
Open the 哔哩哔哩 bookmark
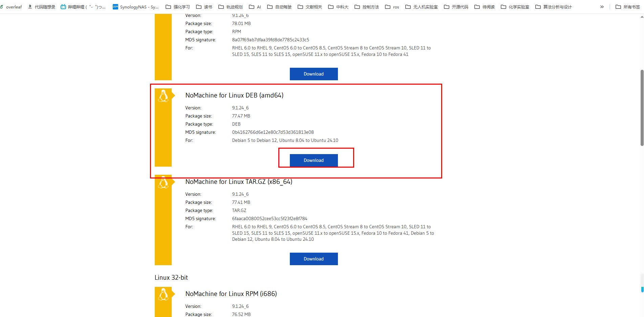tap(83, 7)
